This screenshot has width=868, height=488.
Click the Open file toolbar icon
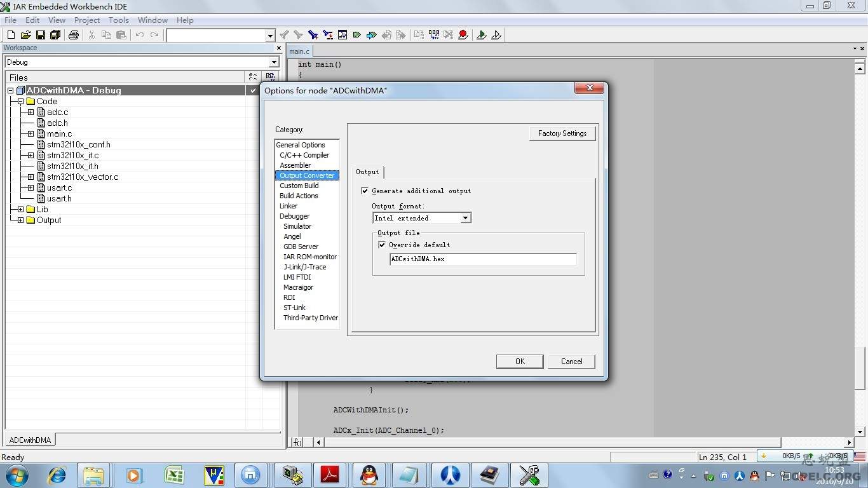(x=25, y=35)
